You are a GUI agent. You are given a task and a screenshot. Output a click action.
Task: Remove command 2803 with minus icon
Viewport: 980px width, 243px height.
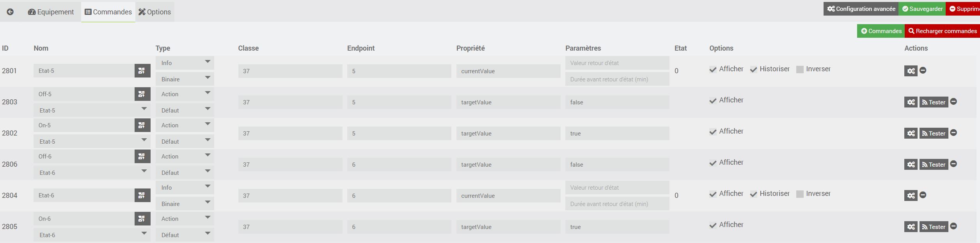point(953,102)
